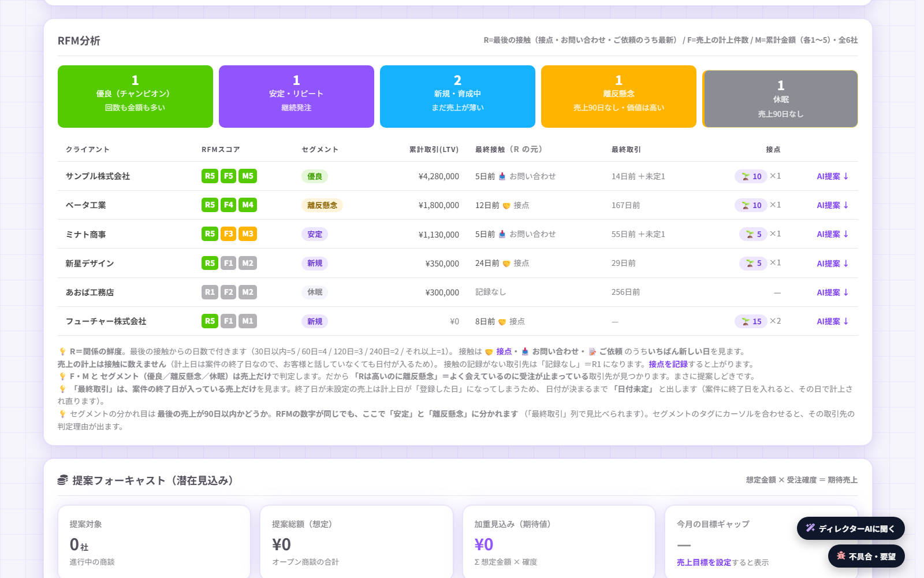Click the memo icon before ご依頼 in the notes

[x=592, y=351]
